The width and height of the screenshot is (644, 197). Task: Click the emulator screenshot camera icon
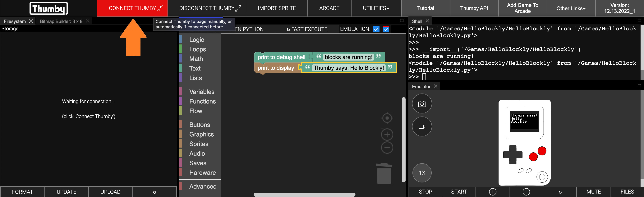point(422,104)
